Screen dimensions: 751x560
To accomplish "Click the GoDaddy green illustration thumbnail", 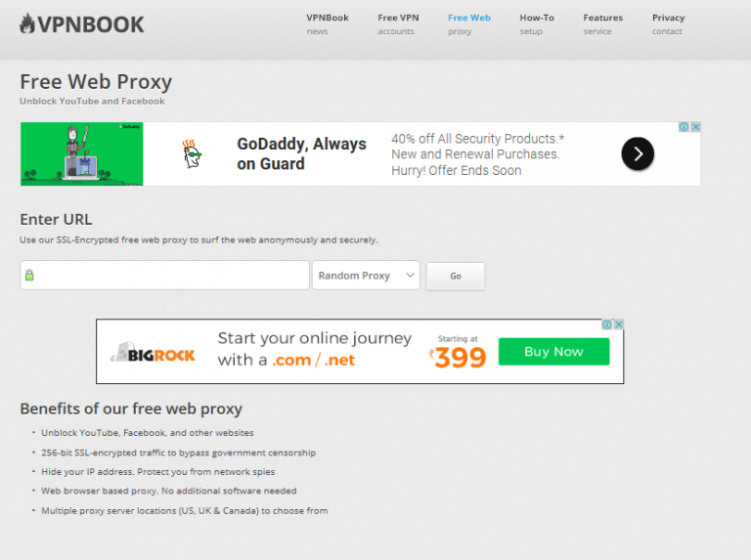I will pos(82,153).
